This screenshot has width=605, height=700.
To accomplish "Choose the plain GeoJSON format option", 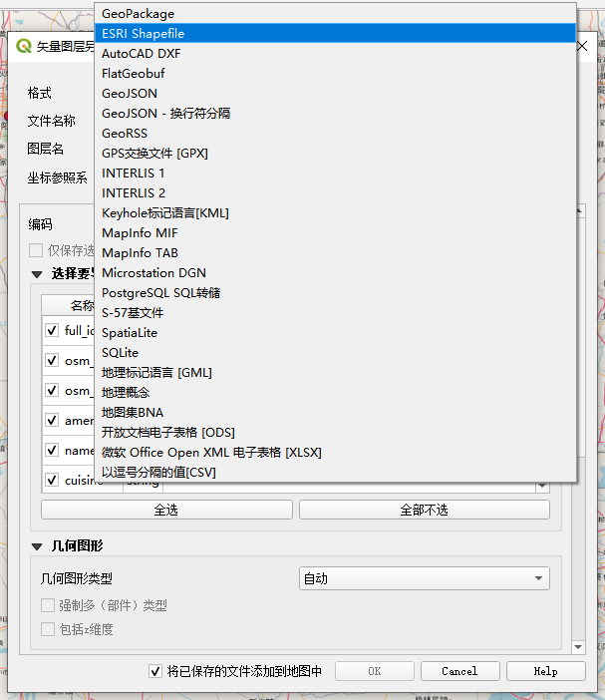I will pyautogui.click(x=335, y=93).
